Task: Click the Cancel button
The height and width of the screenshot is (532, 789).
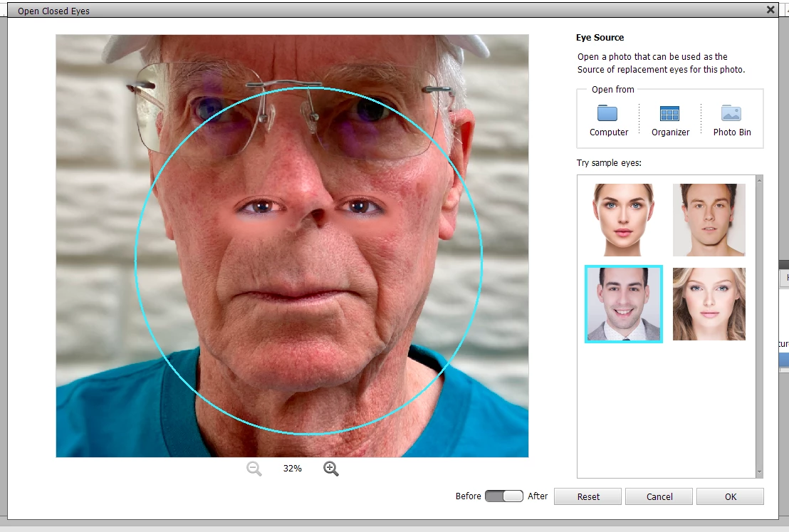Action: point(659,497)
